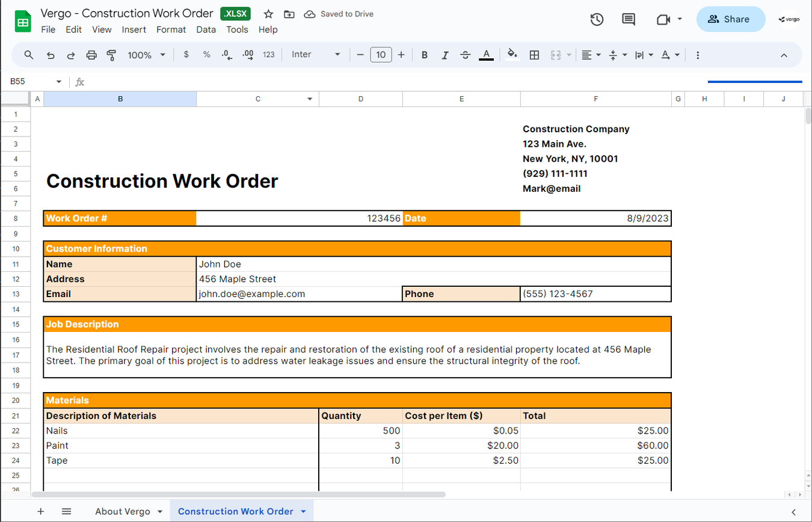Click the Share button

point(730,19)
